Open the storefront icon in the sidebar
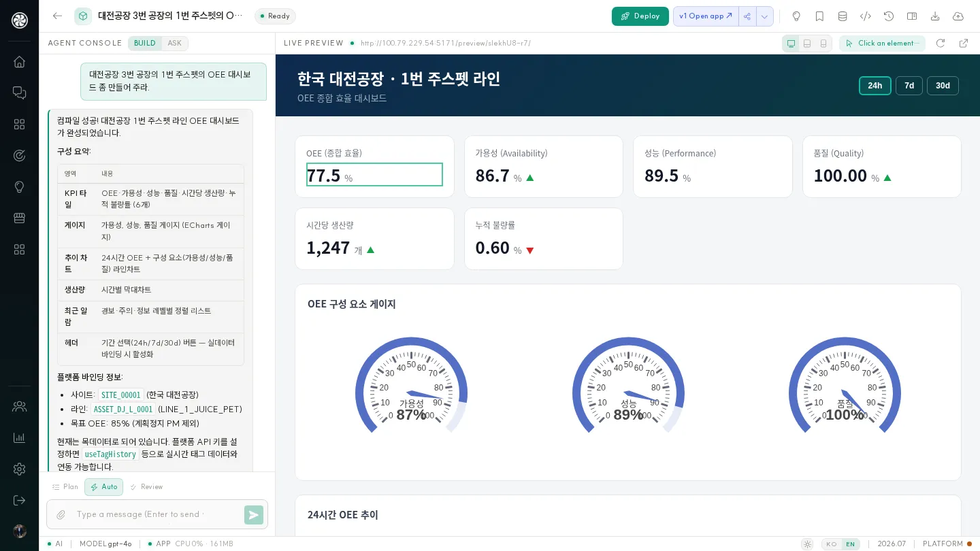 [19, 218]
